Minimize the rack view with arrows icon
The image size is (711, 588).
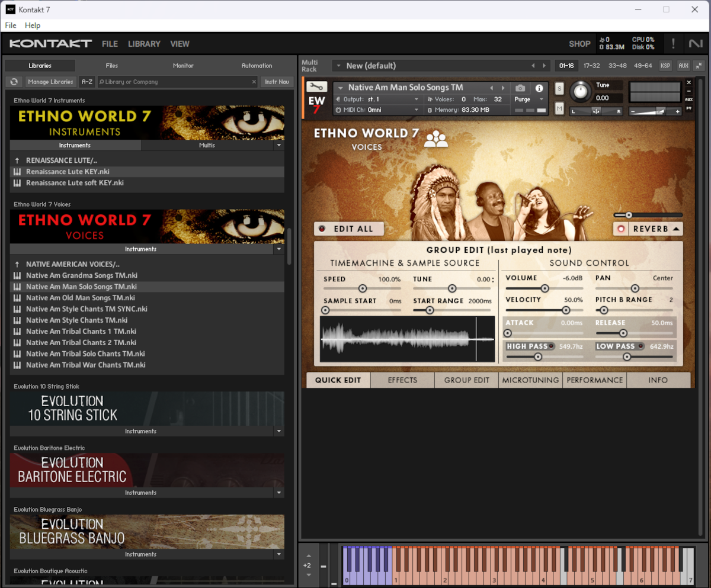click(x=699, y=66)
